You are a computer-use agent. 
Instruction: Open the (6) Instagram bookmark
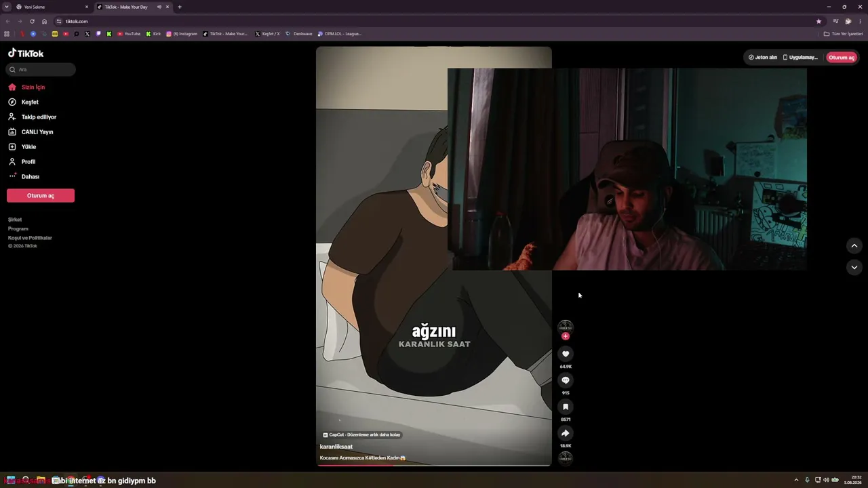(182, 34)
